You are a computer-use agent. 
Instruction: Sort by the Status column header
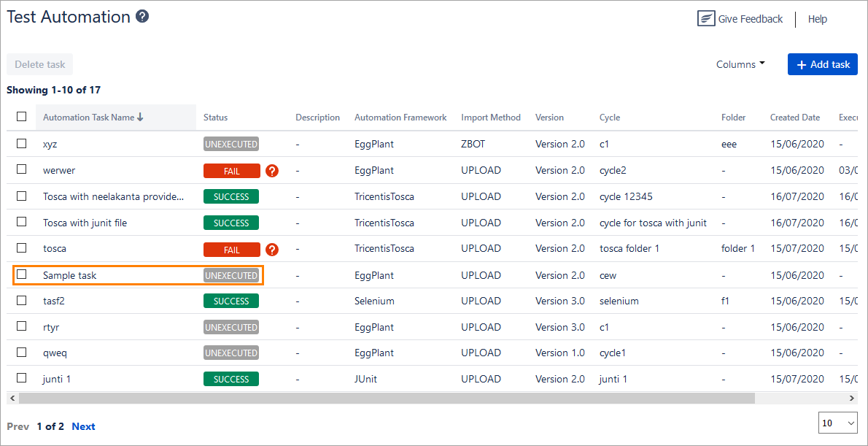click(215, 118)
